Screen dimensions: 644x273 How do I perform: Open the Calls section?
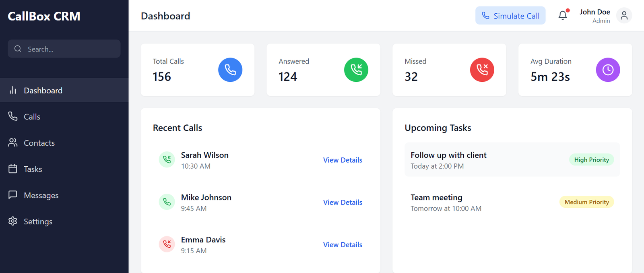point(31,116)
